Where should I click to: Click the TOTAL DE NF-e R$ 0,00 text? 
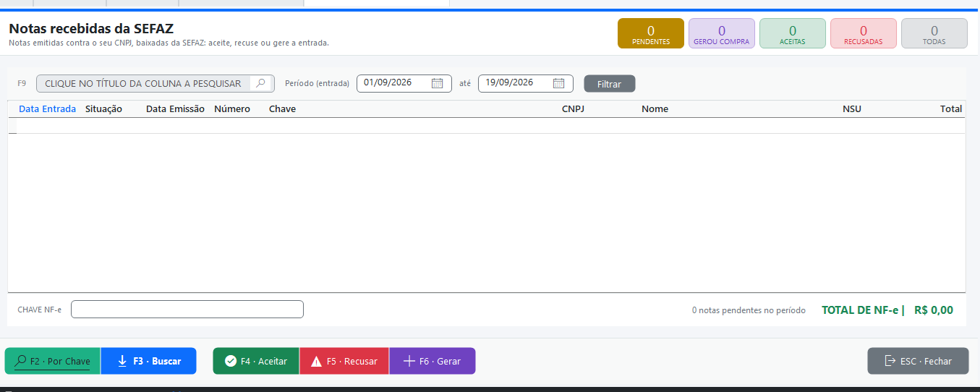[887, 310]
